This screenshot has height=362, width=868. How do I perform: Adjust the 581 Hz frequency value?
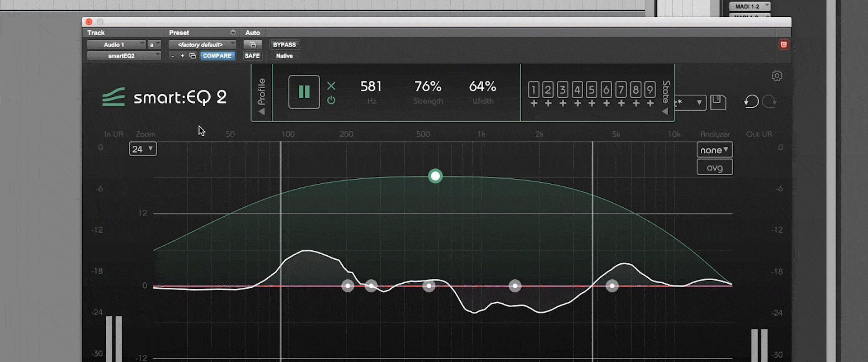click(371, 86)
